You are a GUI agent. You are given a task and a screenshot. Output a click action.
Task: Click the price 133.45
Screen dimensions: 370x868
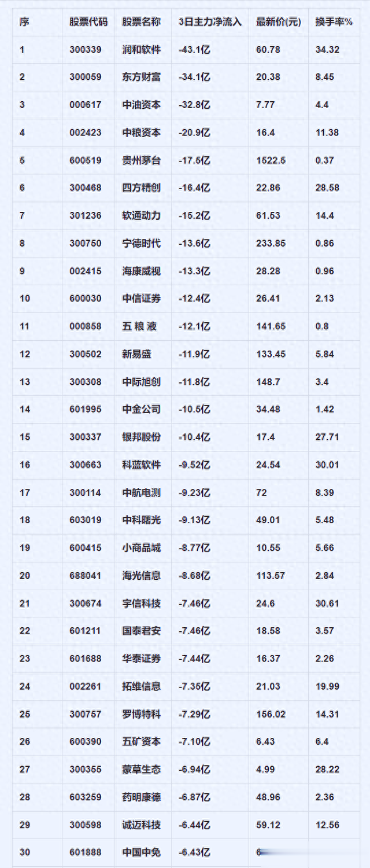click(x=271, y=354)
